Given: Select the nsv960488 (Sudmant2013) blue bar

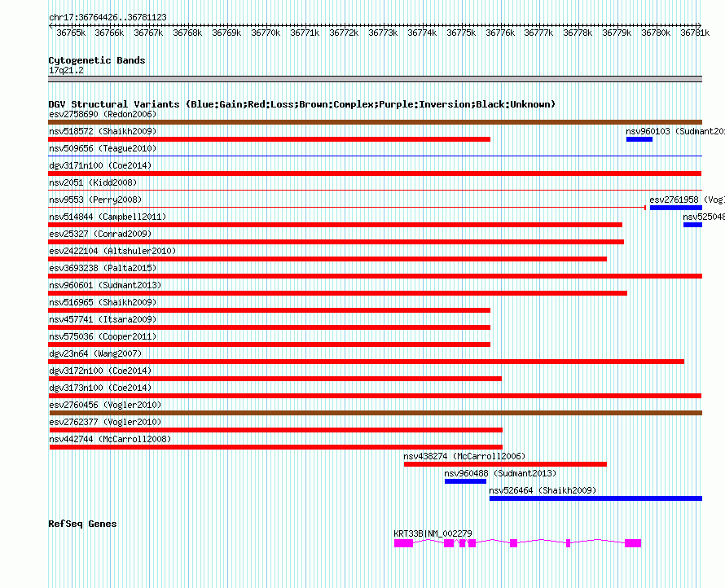Looking at the screenshot, I should (x=465, y=481).
